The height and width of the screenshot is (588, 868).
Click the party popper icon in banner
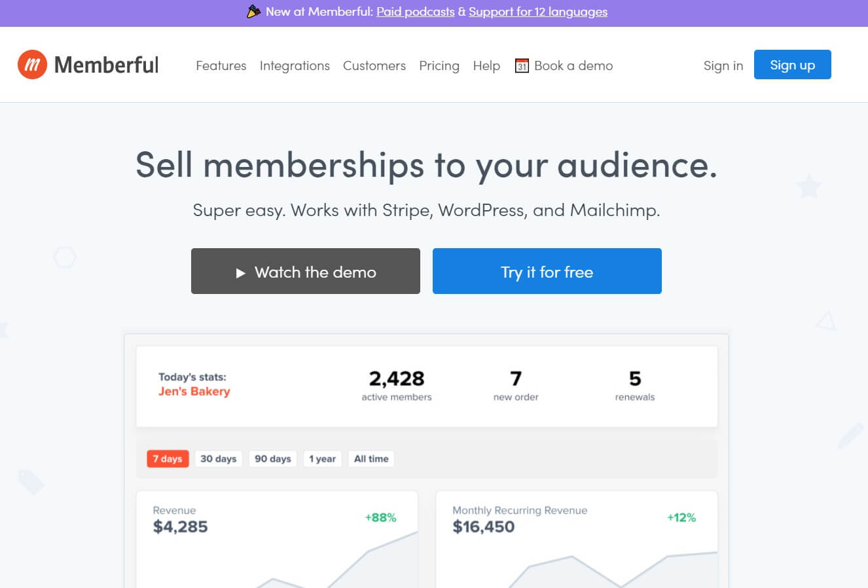pyautogui.click(x=253, y=11)
